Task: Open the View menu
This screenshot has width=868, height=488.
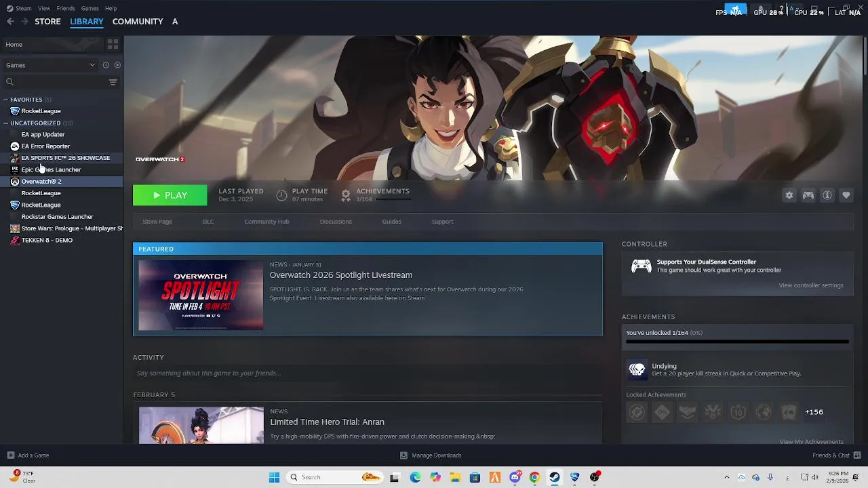Action: [x=44, y=8]
